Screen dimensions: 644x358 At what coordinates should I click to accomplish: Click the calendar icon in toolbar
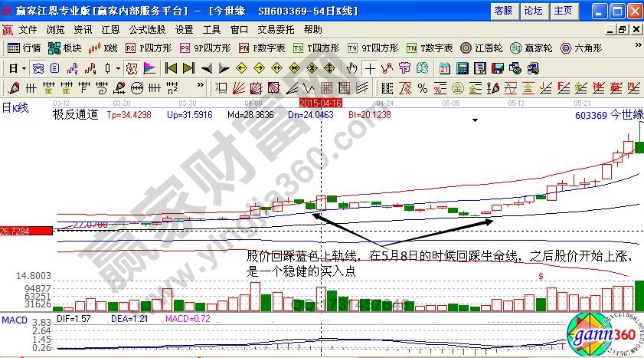coord(445,67)
